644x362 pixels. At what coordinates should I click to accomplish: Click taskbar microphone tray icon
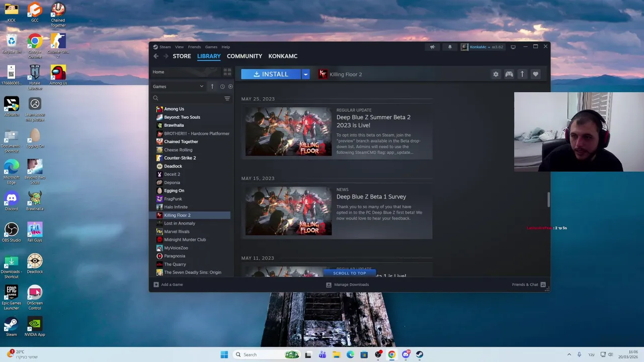pyautogui.click(x=579, y=354)
